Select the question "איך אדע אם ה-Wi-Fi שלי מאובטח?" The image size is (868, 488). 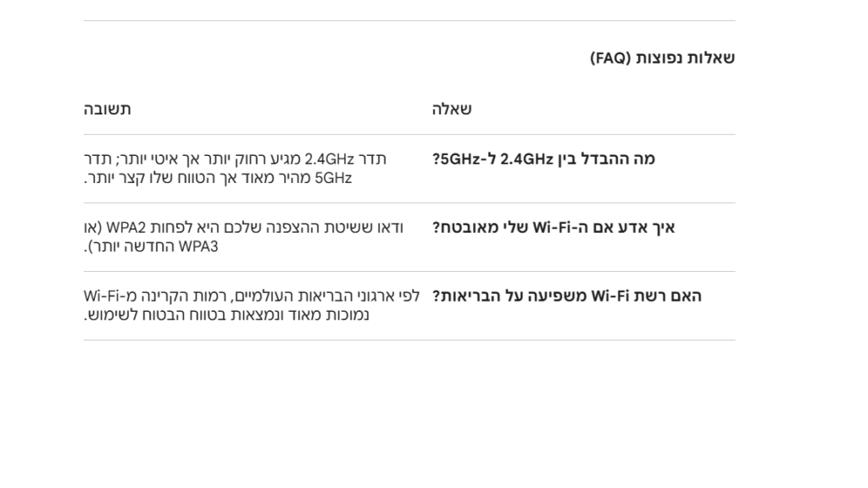[x=554, y=228]
